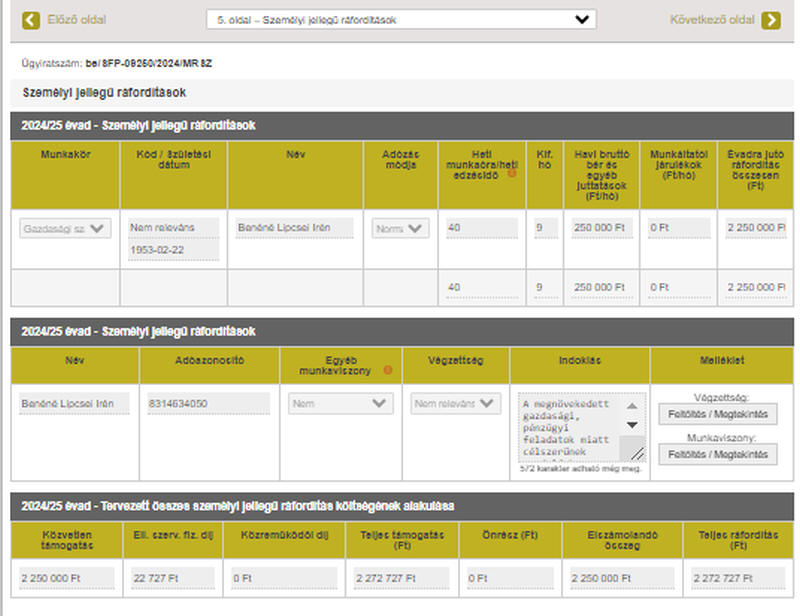This screenshot has width=800, height=616.
Task: Expand the Munkakör dropdown
Action: [65, 229]
